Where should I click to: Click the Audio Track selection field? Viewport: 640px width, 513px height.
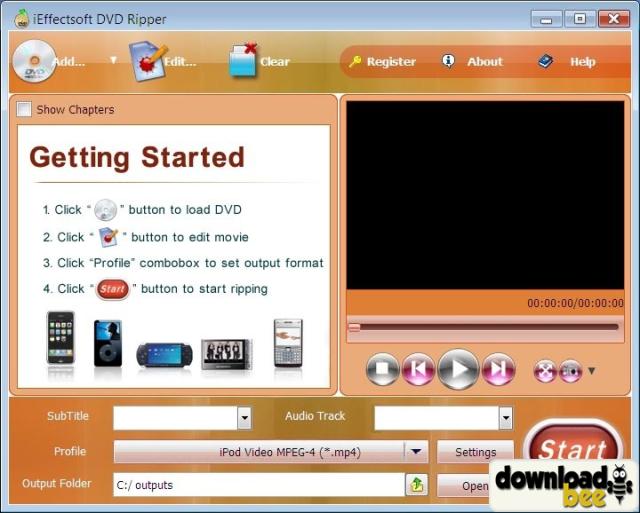[436, 418]
